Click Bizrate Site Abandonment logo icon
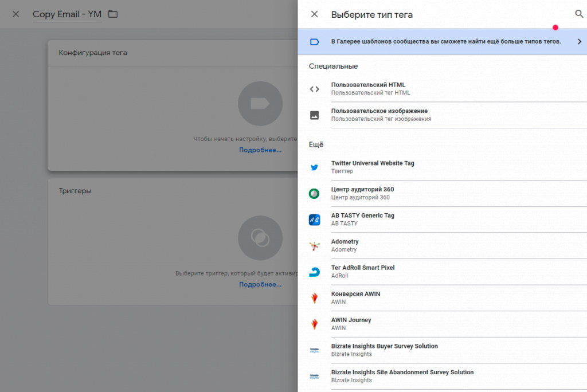587x392 pixels. (x=315, y=377)
